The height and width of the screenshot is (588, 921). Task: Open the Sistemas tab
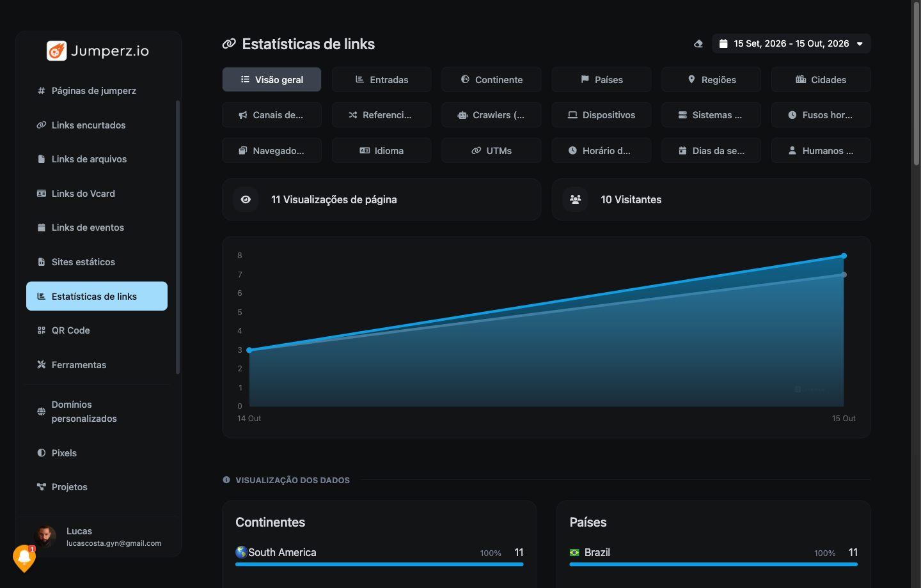pyautogui.click(x=711, y=115)
